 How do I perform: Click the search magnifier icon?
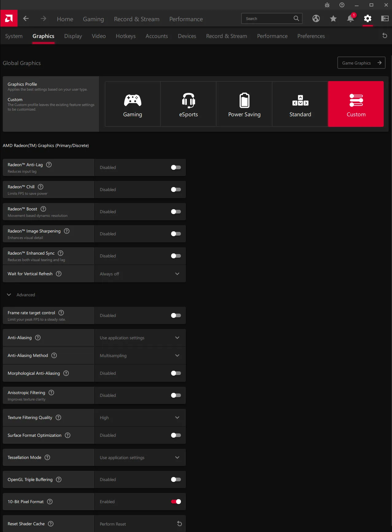[296, 18]
